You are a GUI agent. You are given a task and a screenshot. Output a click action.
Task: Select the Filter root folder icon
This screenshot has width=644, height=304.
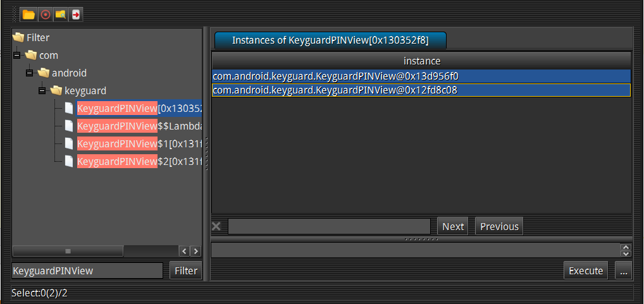[x=18, y=38]
